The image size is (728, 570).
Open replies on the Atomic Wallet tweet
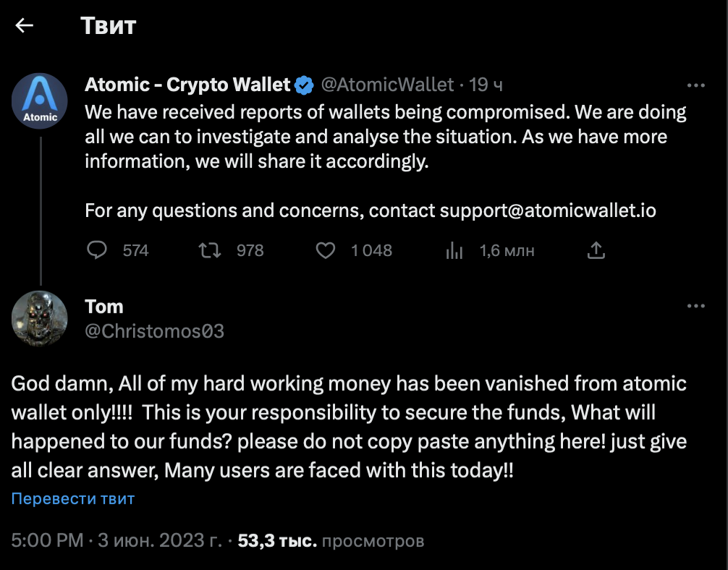pos(97,251)
